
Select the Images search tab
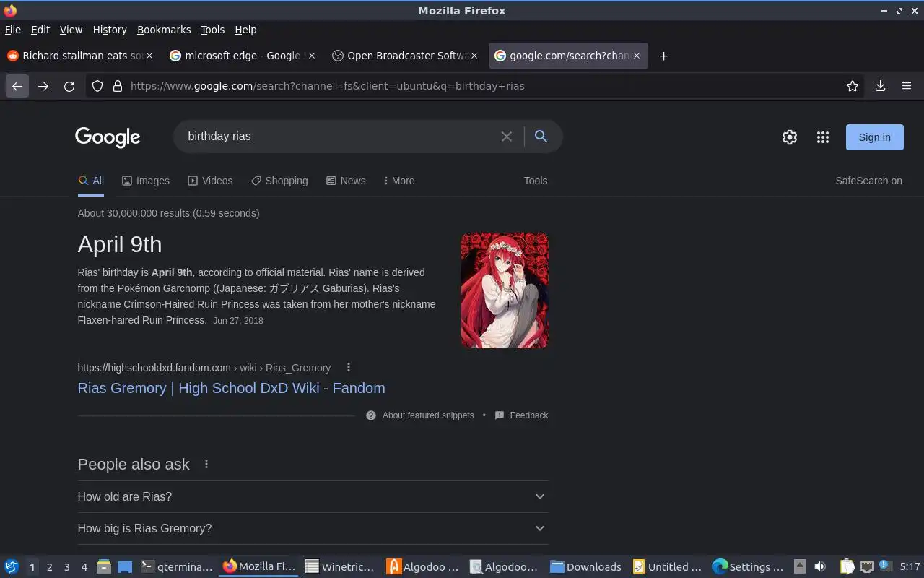tap(146, 181)
